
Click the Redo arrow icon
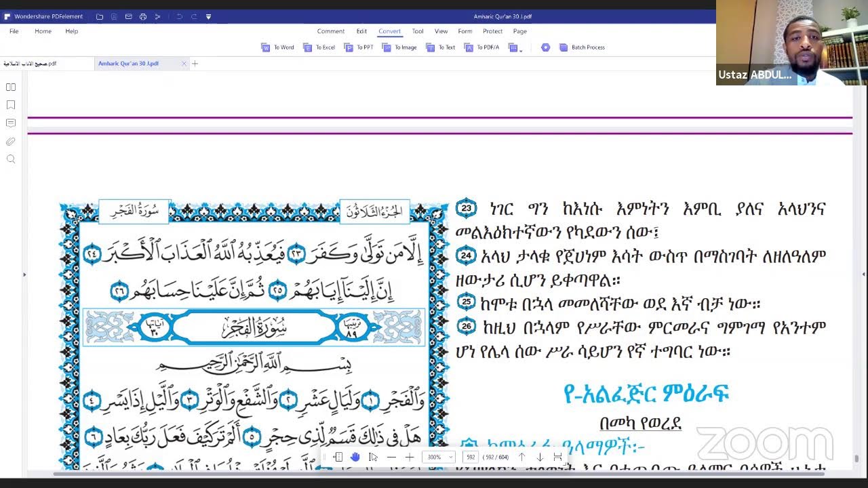pos(194,16)
